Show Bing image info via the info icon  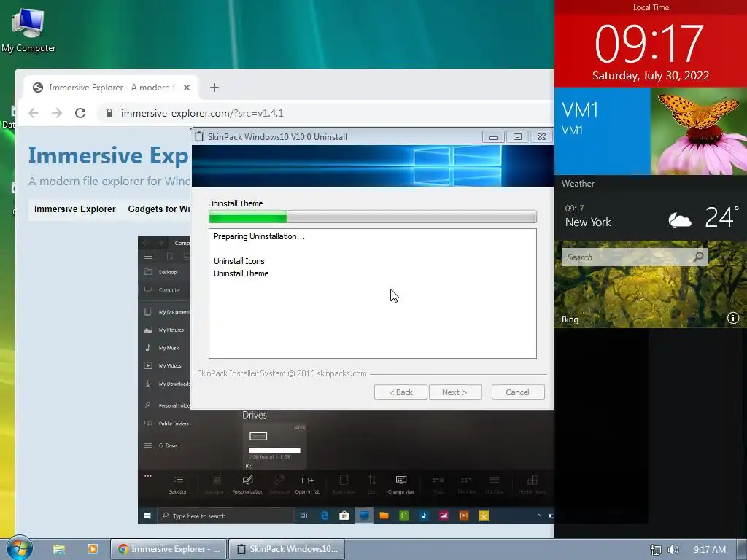[733, 318]
